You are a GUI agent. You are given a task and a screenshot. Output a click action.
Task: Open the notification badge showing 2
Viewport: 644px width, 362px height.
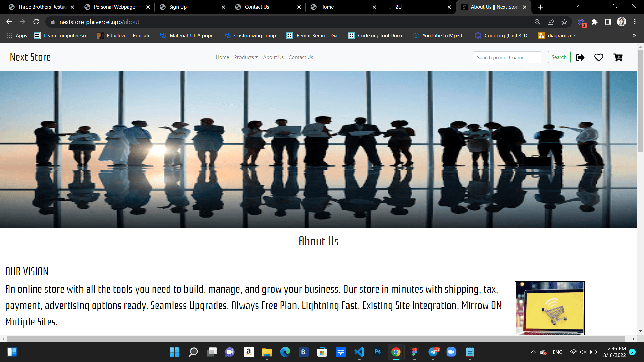[x=632, y=352]
